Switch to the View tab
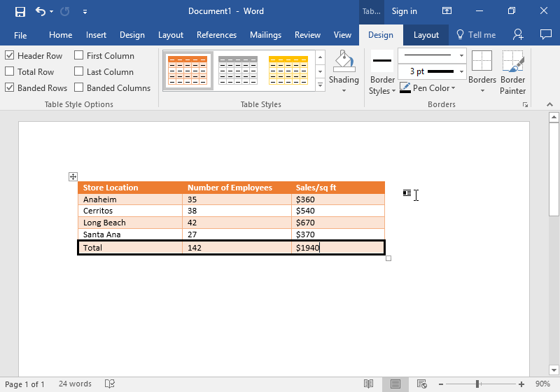Image resolution: width=560 pixels, height=392 pixels. [342, 35]
